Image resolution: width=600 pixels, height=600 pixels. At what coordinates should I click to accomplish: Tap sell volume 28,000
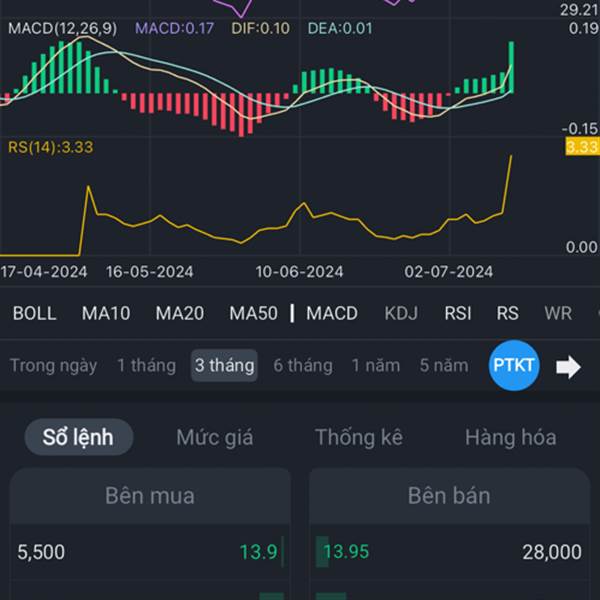[552, 552]
